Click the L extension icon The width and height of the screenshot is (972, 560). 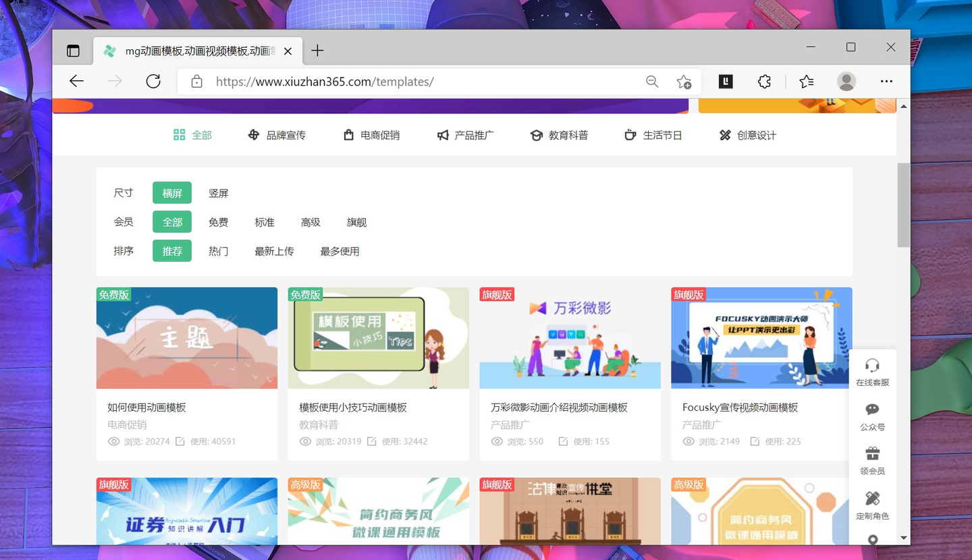click(726, 82)
